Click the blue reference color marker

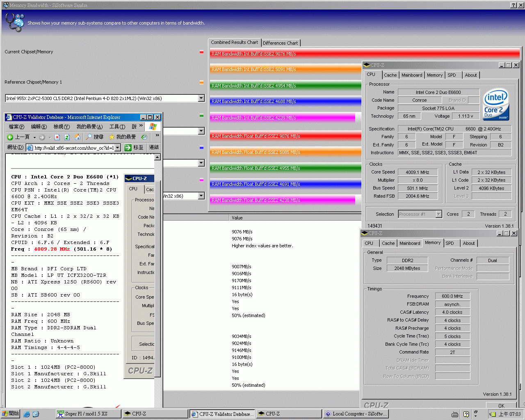pyautogui.click(x=201, y=148)
